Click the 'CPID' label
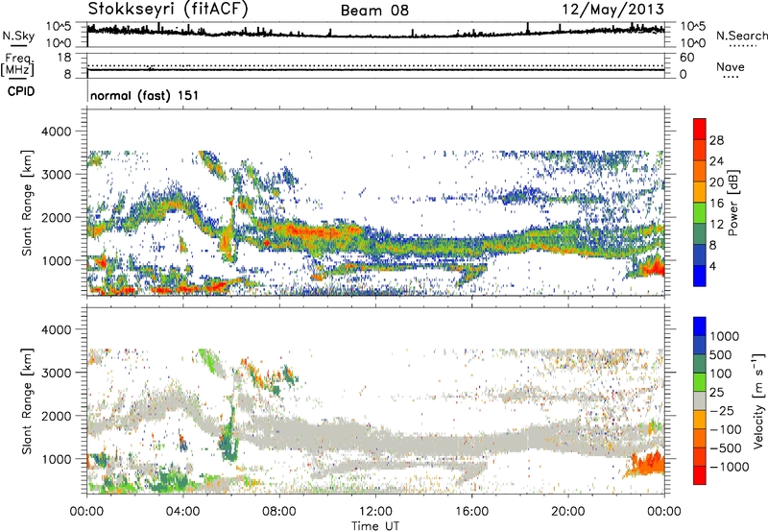 [21, 91]
